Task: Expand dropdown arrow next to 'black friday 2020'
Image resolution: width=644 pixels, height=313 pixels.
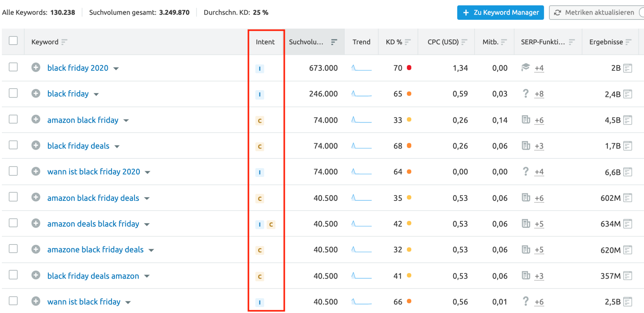Action: (116, 69)
